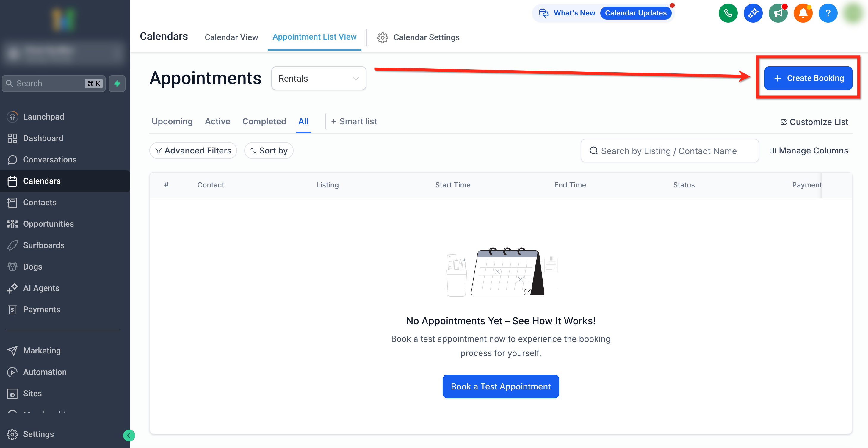Open Manage Columns options

tap(809, 150)
